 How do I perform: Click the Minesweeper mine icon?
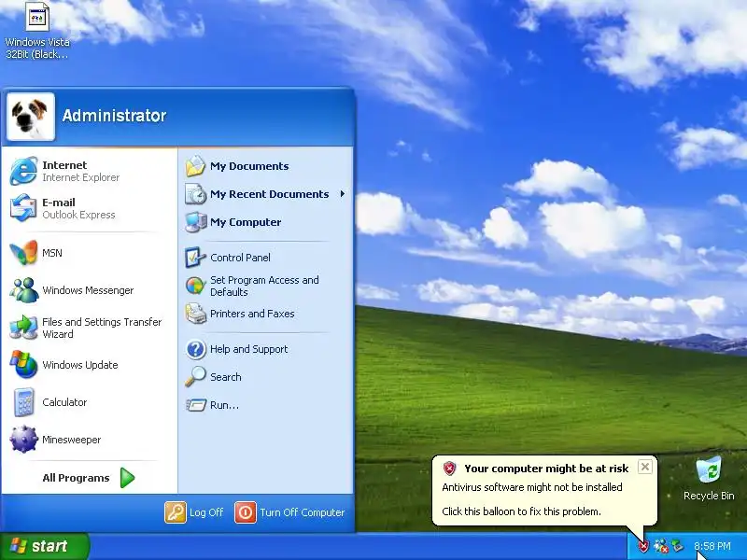(x=23, y=439)
